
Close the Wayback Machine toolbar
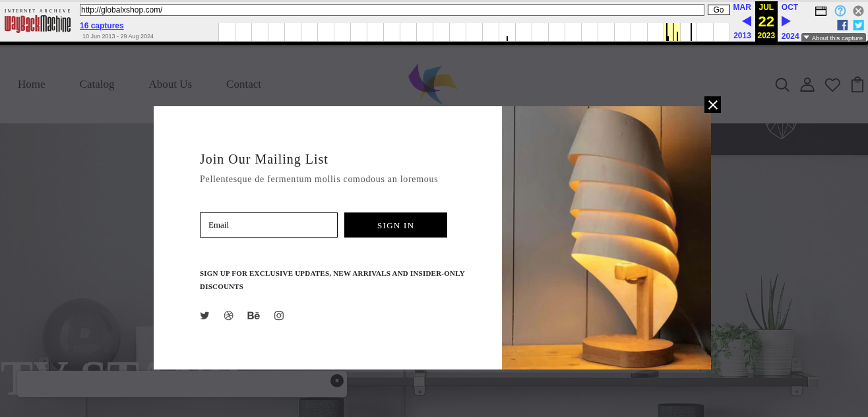coord(858,11)
